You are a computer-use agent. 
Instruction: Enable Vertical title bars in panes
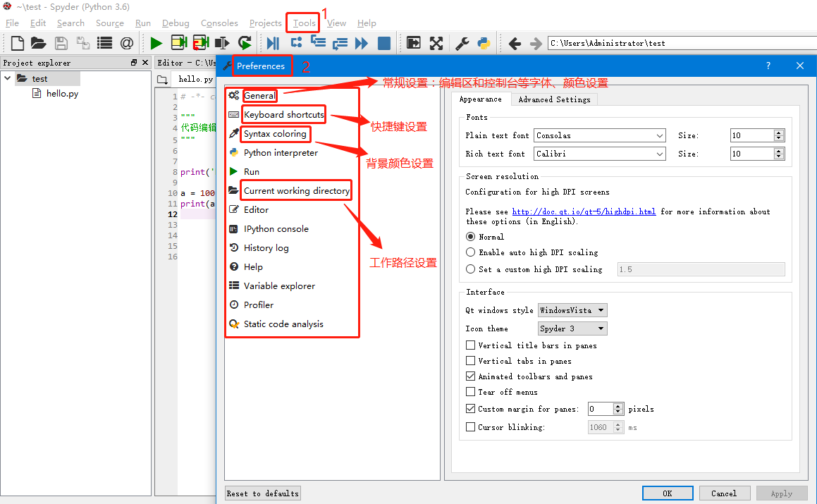pos(470,345)
